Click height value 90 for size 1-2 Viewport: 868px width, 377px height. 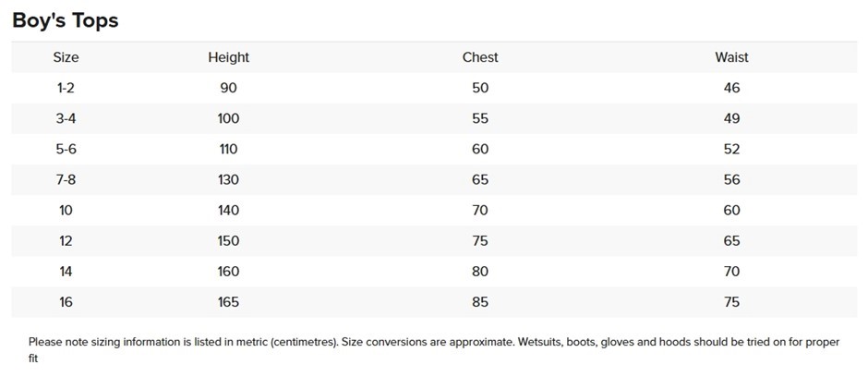tap(228, 88)
